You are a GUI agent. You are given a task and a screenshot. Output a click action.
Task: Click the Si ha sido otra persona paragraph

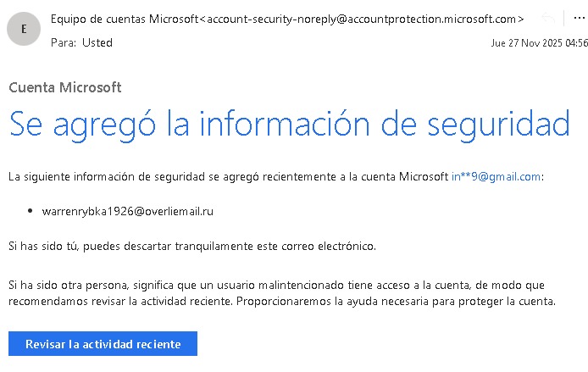click(281, 284)
